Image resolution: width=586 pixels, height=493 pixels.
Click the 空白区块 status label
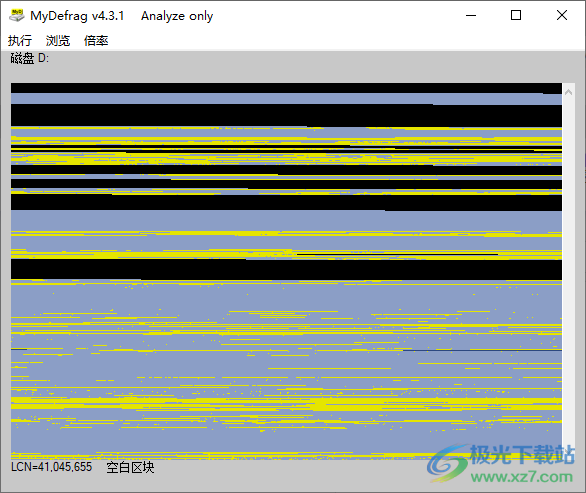(130, 467)
